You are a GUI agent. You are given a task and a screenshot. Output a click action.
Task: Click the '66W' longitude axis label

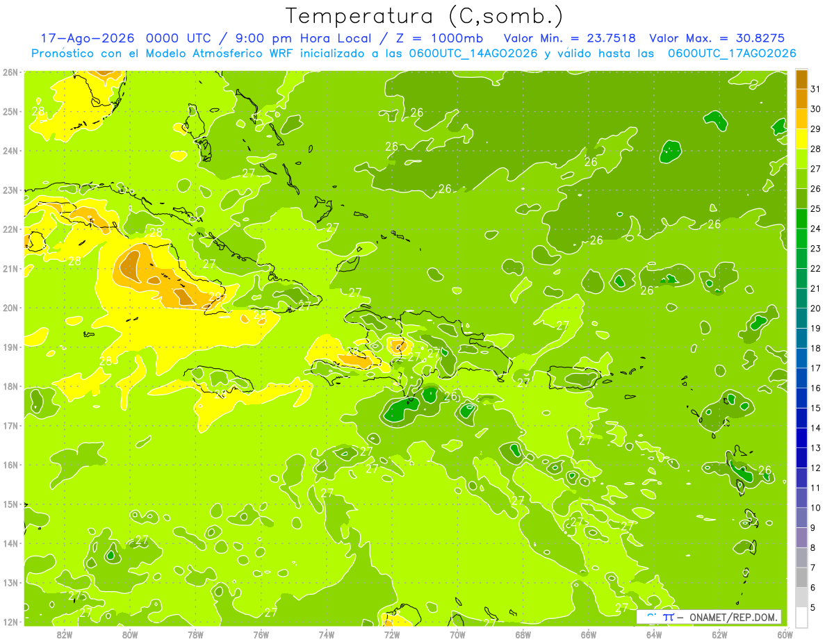point(589,634)
